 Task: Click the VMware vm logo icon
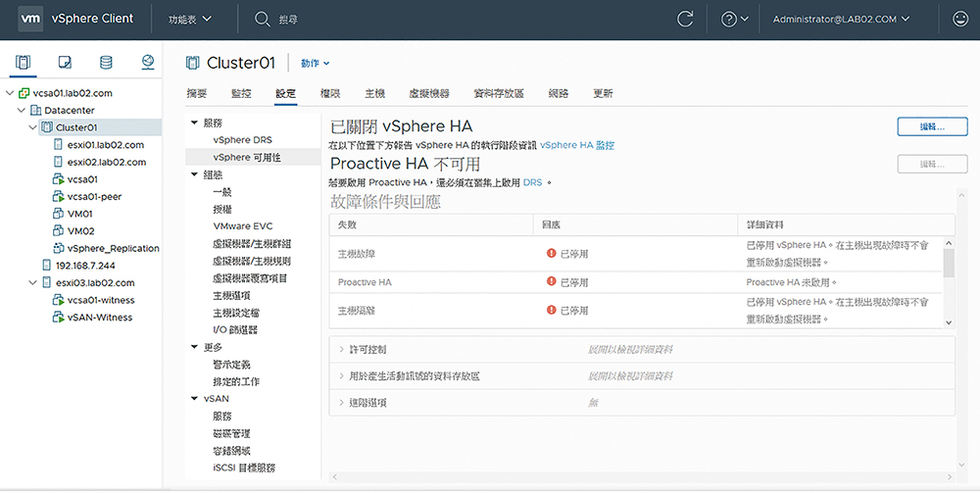point(30,19)
